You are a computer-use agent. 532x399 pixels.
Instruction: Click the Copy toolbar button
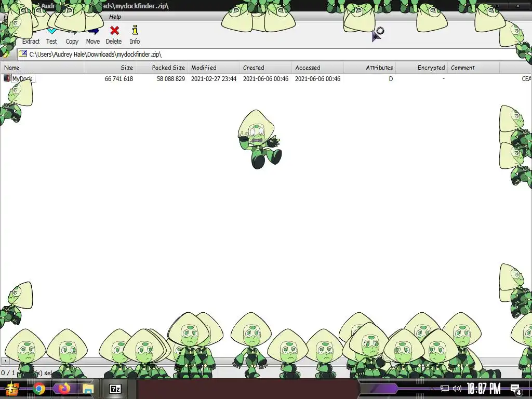[x=72, y=35]
